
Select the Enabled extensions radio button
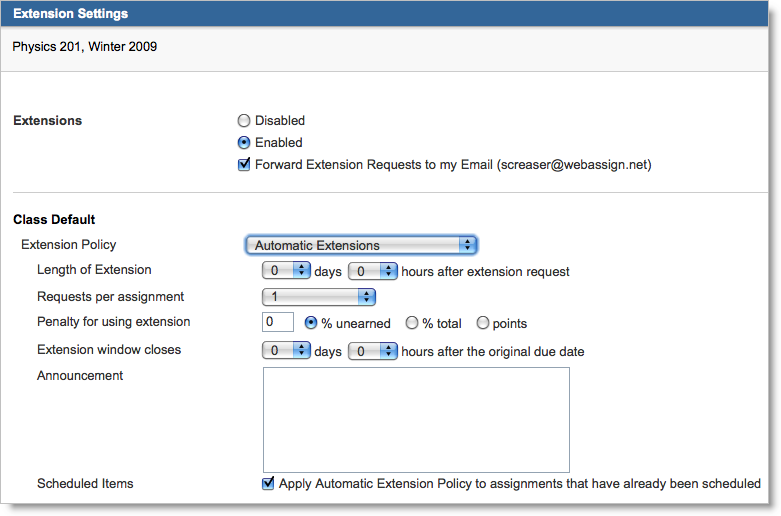click(x=243, y=143)
